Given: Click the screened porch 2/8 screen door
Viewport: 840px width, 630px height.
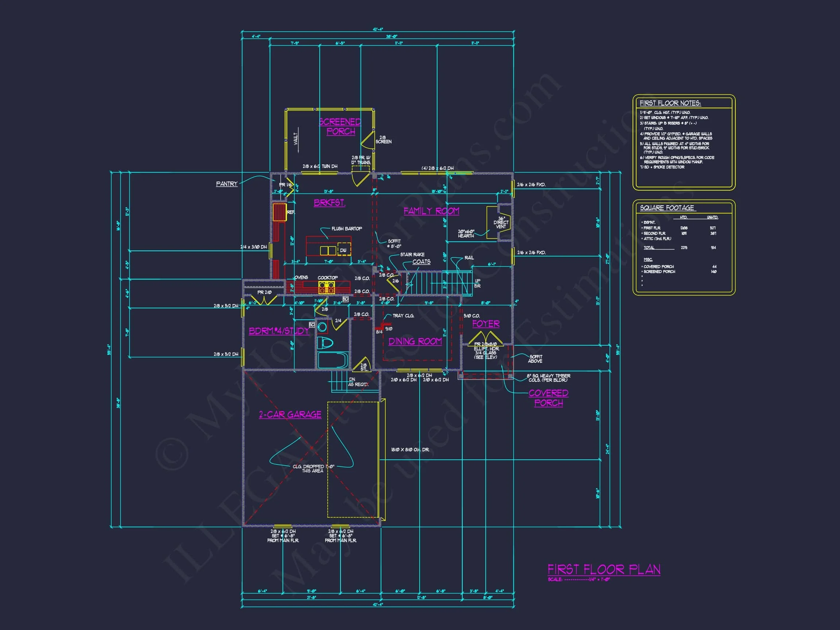Looking at the screenshot, I should click(x=368, y=141).
